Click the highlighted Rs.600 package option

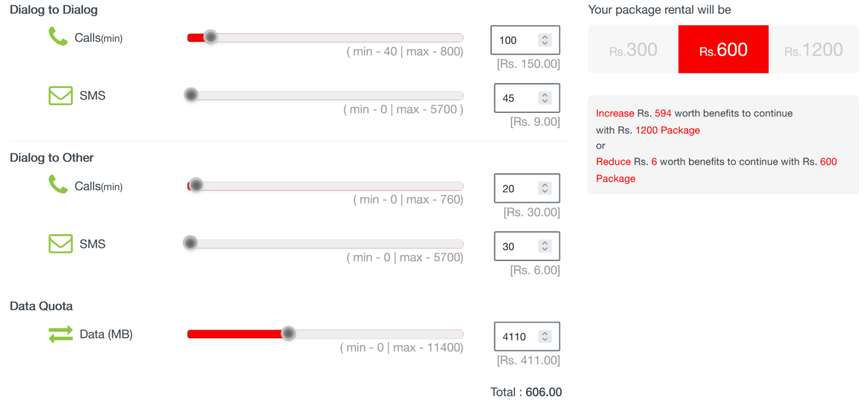click(x=723, y=49)
